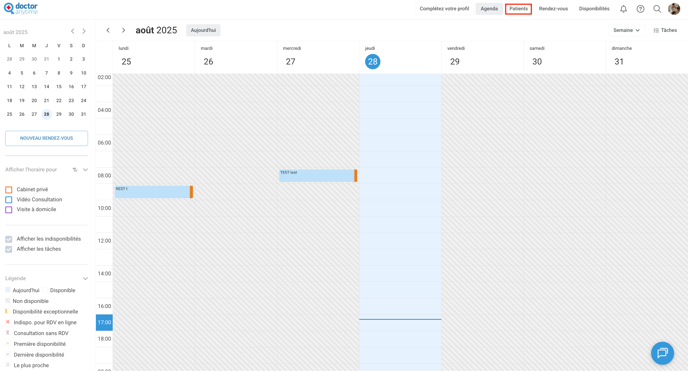The width and height of the screenshot is (688, 371).
Task: Show next month in mini calendar
Action: (x=84, y=31)
